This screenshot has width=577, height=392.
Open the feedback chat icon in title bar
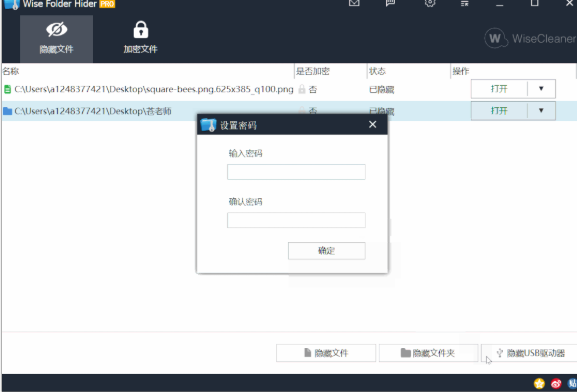pyautogui.click(x=390, y=3)
